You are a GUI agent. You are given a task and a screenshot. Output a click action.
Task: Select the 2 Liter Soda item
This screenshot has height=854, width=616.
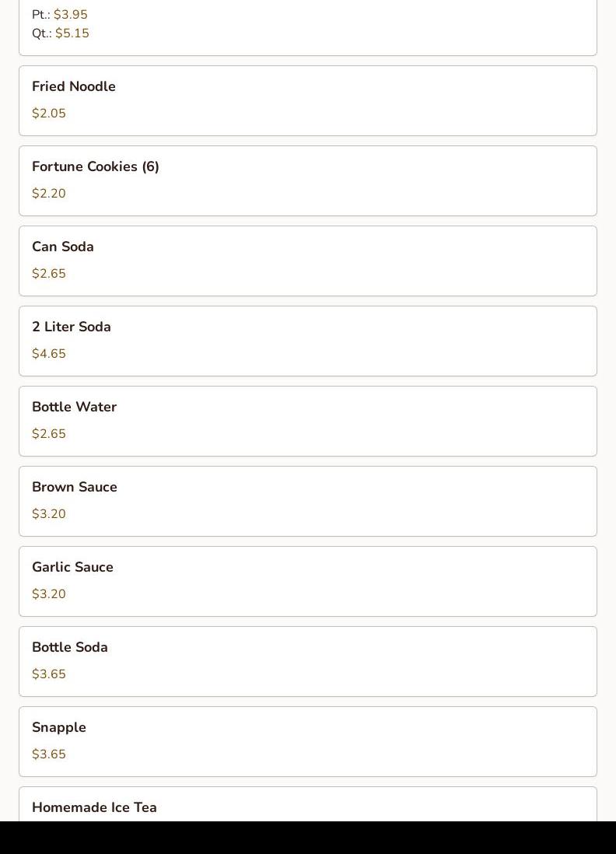(308, 341)
